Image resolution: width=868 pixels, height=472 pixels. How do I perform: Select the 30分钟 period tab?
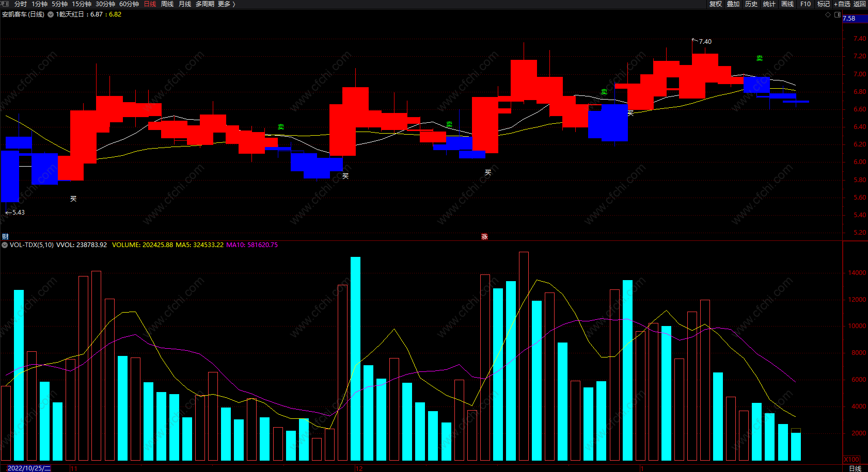point(105,4)
